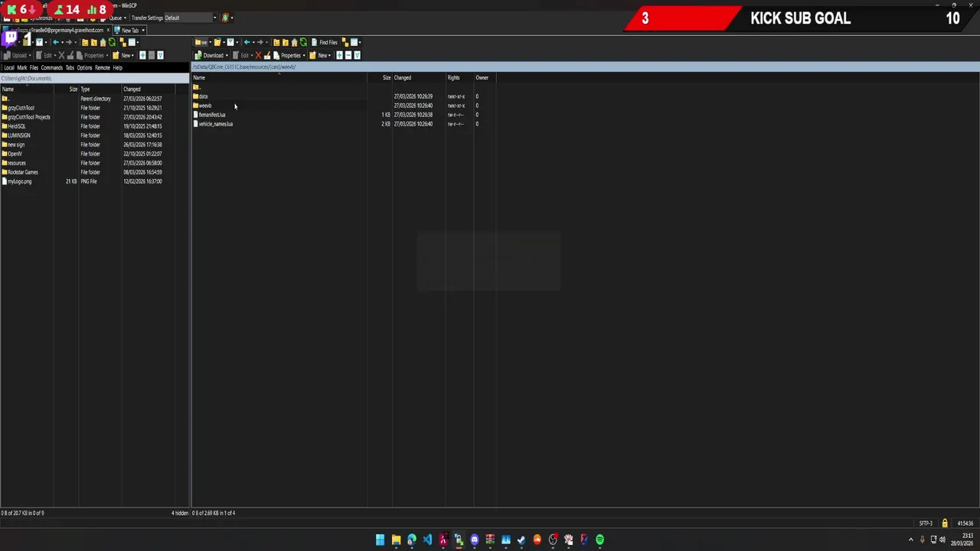Open the Commands menu
This screenshot has width=980, height=551.
tap(51, 67)
